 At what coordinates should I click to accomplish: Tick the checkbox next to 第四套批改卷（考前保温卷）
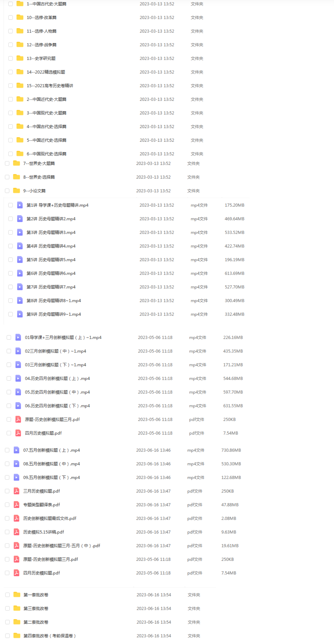(x=8, y=636)
